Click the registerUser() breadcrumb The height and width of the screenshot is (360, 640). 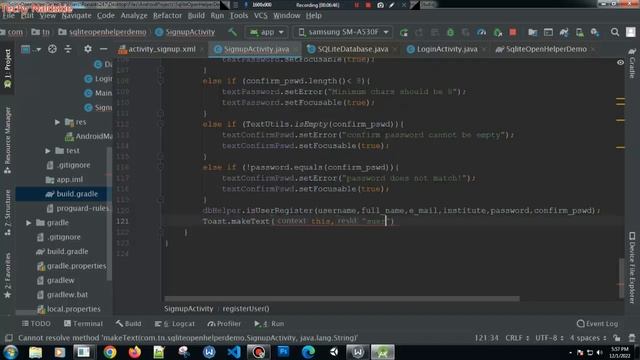[246, 309]
